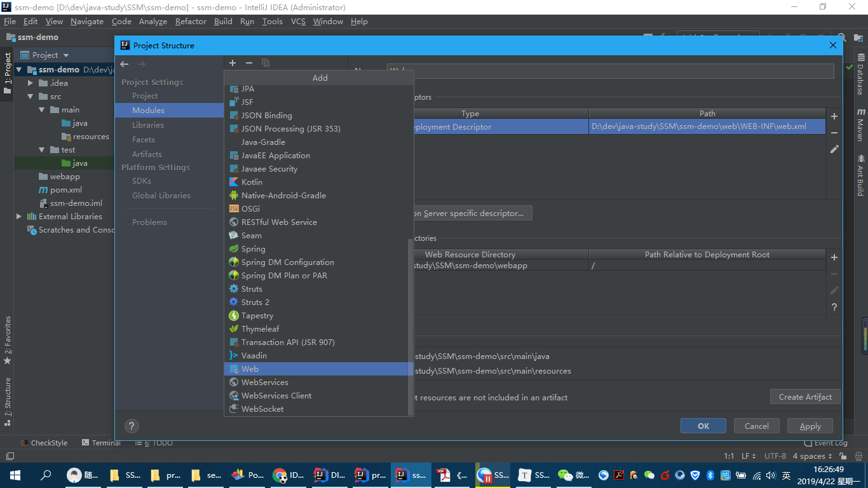Open the LF line separator dropdown
This screenshot has height=488, width=868.
pos(749,456)
